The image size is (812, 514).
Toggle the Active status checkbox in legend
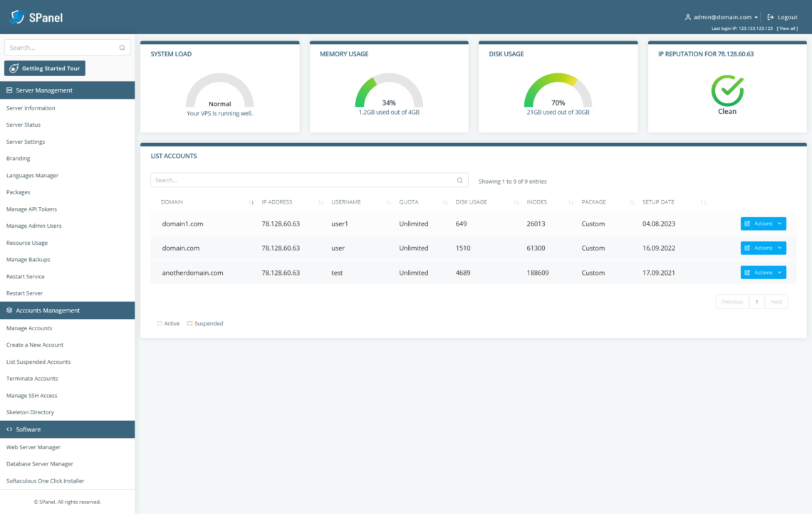[158, 322]
